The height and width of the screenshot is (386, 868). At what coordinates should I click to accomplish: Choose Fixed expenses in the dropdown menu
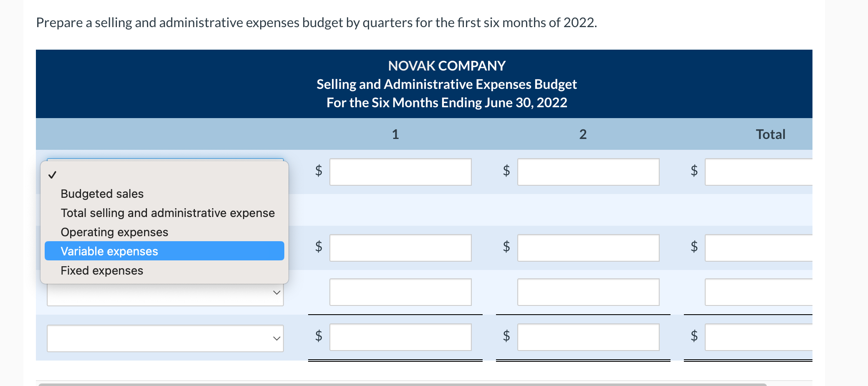[x=101, y=270]
